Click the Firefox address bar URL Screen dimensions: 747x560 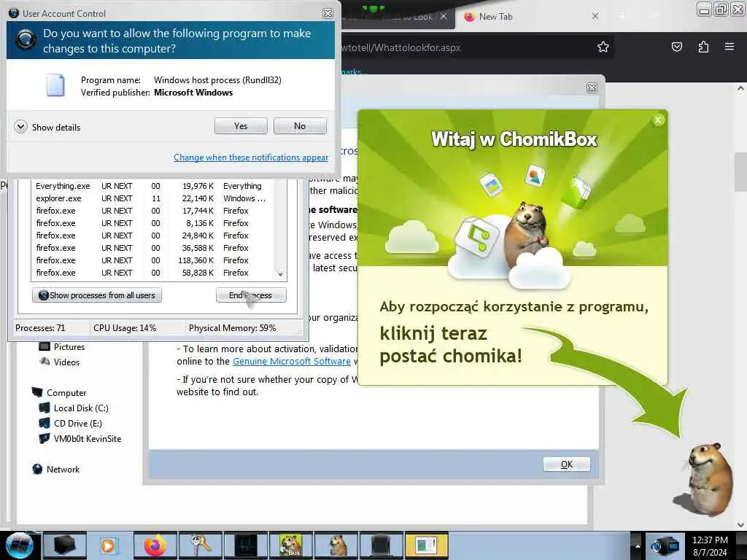click(401, 47)
